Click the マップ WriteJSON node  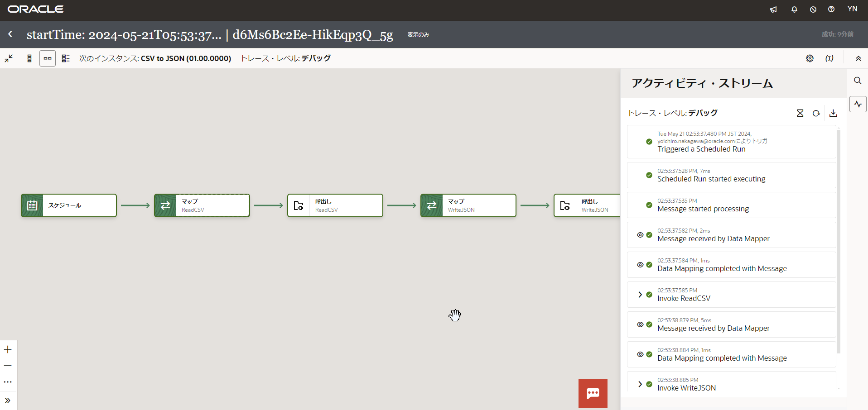pyautogui.click(x=468, y=205)
